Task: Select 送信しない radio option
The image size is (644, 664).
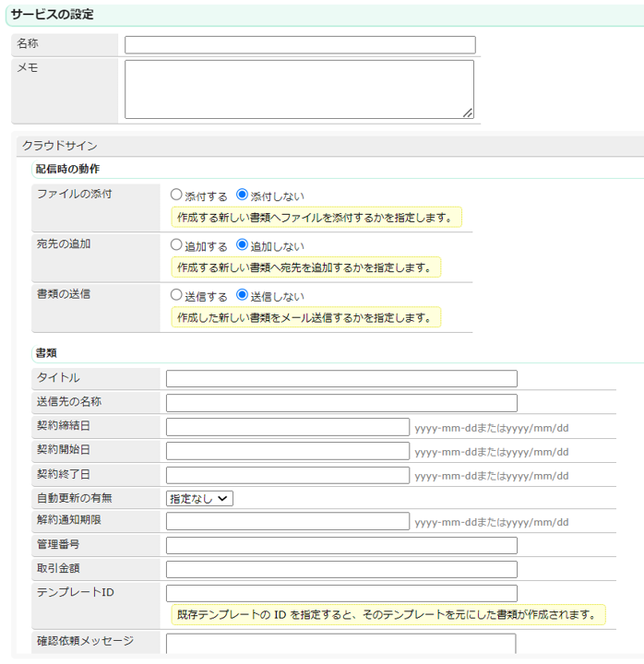Action: [243, 295]
